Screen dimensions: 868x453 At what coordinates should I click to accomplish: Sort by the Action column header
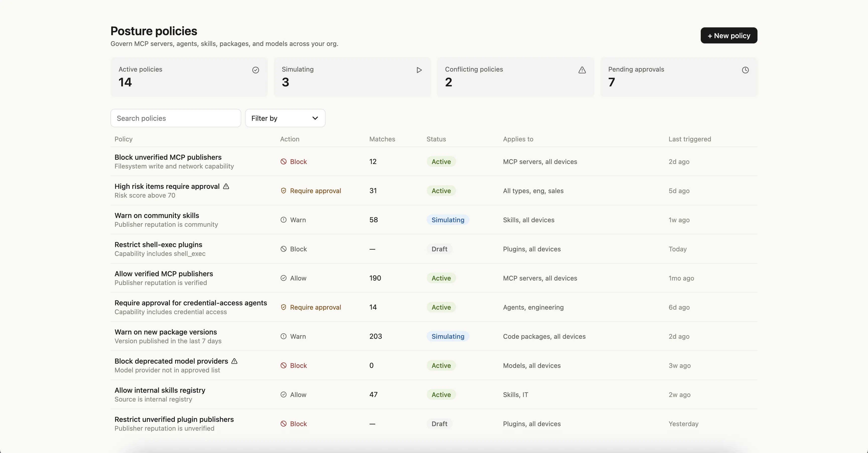[x=289, y=139]
